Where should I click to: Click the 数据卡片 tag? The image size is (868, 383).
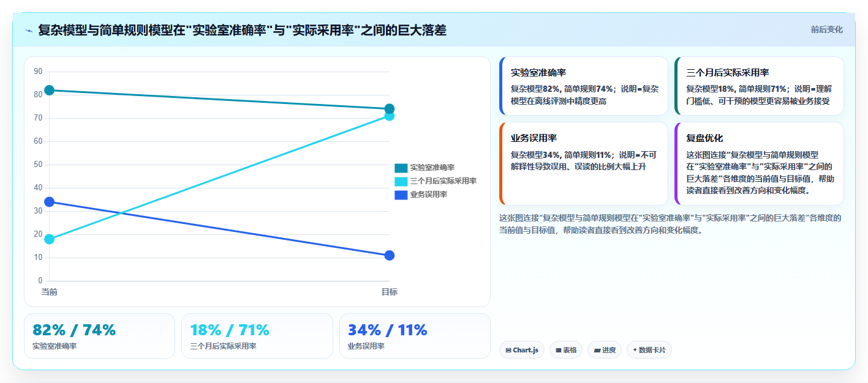pos(649,350)
